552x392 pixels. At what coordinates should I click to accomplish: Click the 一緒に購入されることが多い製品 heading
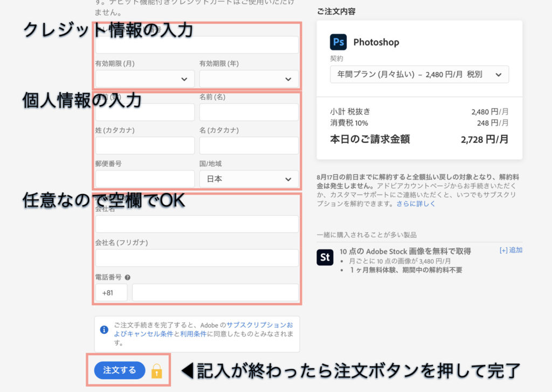pos(367,235)
